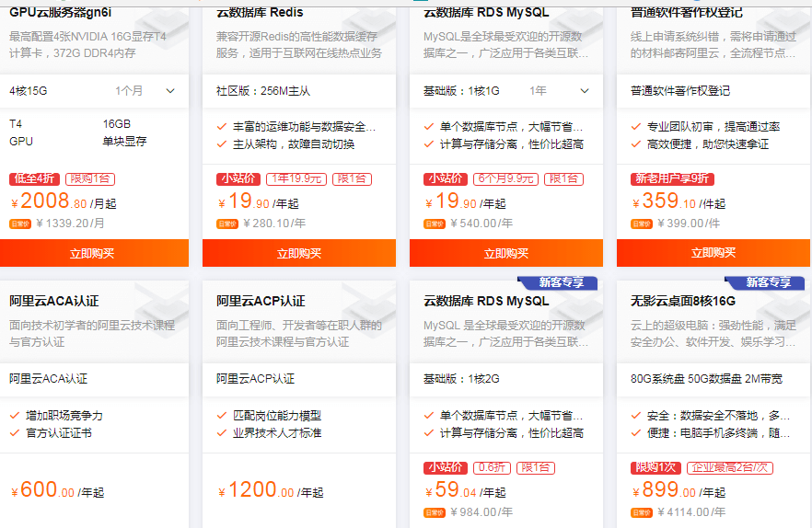Buy the GPU cloud server gn6i now
The image size is (812, 528).
[94, 253]
